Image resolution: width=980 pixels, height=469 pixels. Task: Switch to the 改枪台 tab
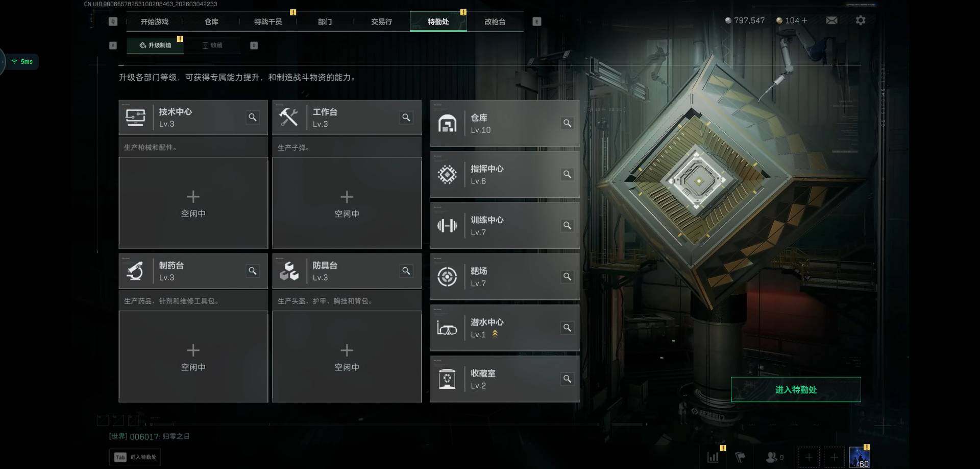(495, 21)
